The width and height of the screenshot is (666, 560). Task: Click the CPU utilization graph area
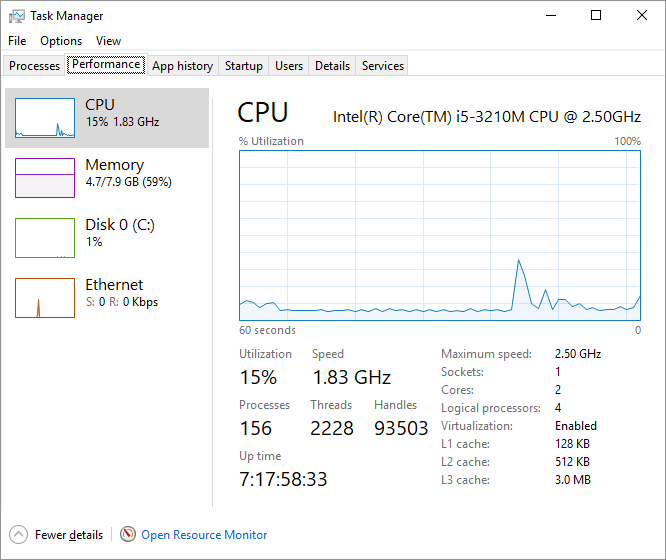click(x=440, y=235)
